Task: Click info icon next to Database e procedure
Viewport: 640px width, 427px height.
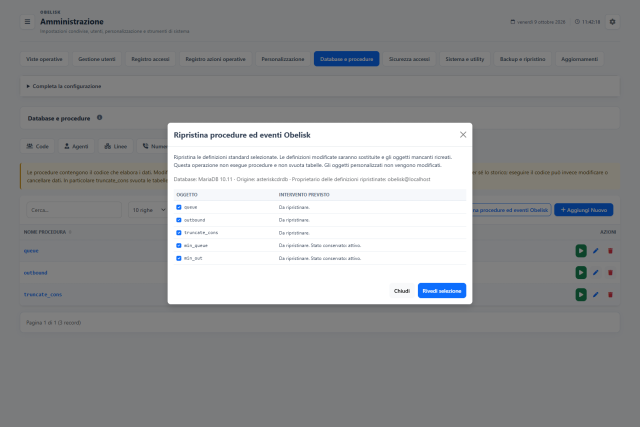Action: click(x=100, y=118)
